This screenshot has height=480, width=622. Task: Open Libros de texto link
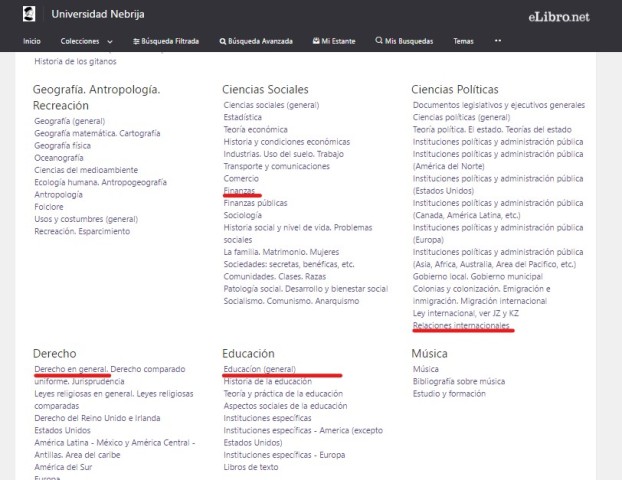[x=251, y=467]
